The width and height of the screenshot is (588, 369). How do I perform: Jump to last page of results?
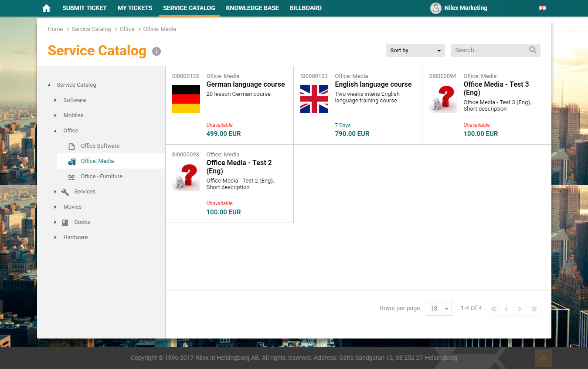coord(534,309)
